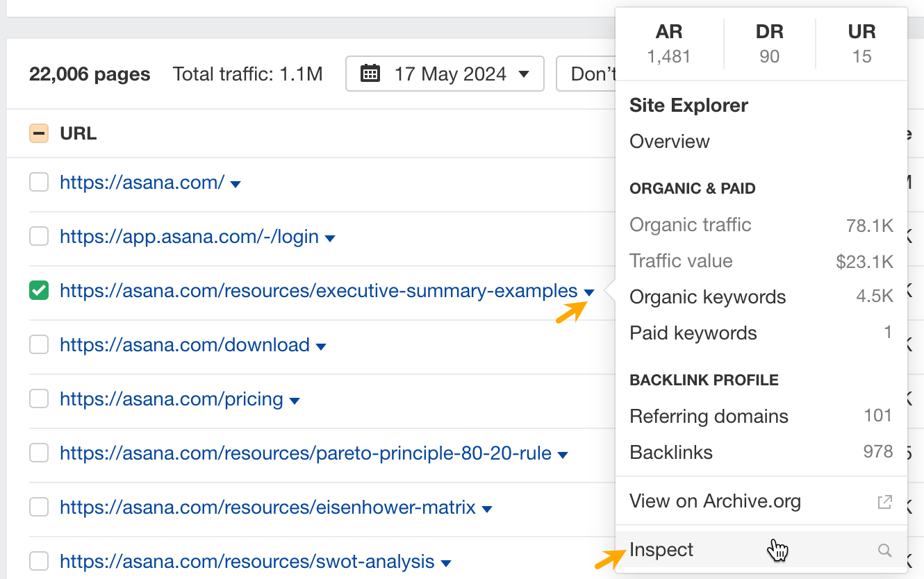Expand the caret next to asana.com/pricing
924x579 pixels.
tap(295, 401)
